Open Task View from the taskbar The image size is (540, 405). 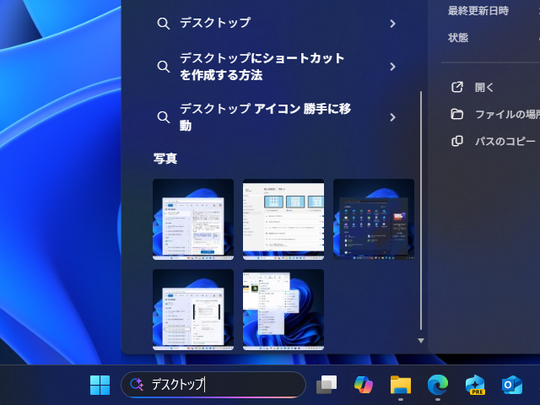tap(326, 385)
